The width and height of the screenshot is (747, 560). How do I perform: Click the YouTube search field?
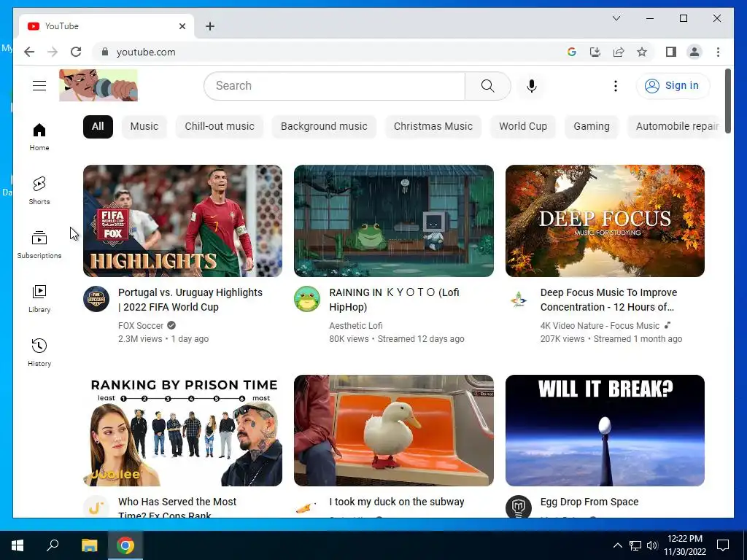point(334,86)
